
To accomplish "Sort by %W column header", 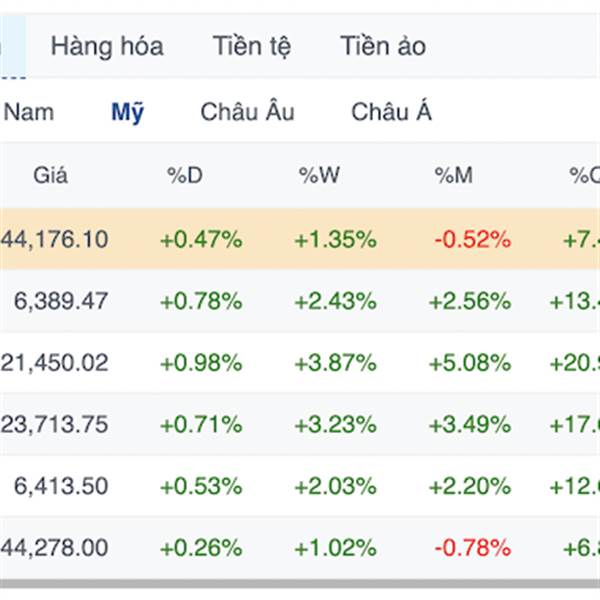I will [x=319, y=176].
